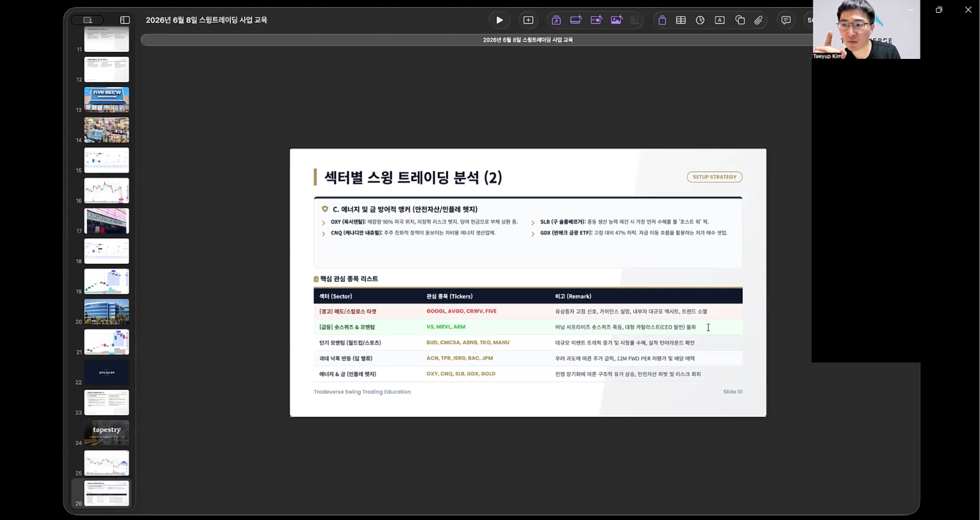The image size is (980, 520).
Task: Open slide 24 tapestry thumbnail
Action: tap(106, 433)
